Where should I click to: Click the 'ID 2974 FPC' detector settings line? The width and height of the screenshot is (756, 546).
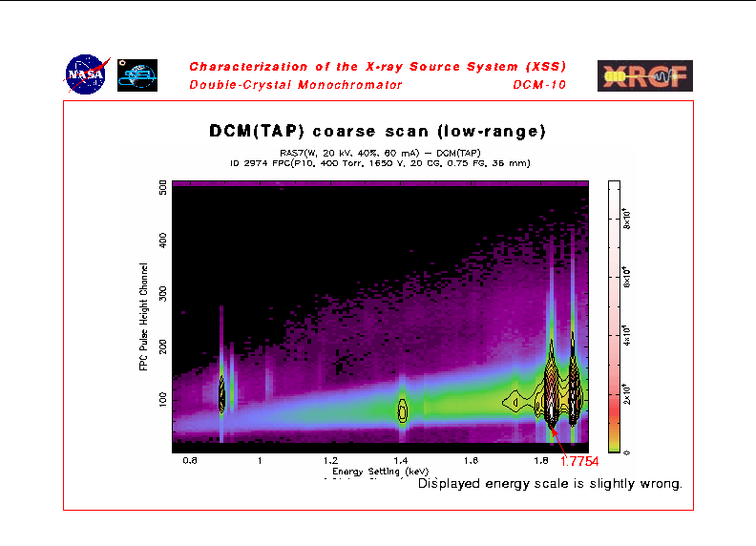click(377, 162)
